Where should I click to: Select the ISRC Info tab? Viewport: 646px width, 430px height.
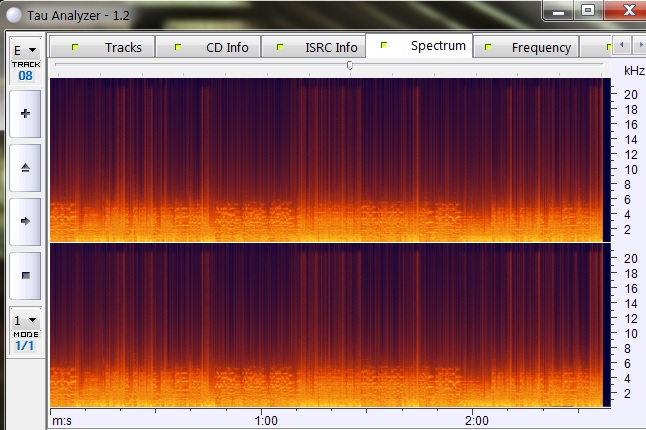(x=319, y=47)
